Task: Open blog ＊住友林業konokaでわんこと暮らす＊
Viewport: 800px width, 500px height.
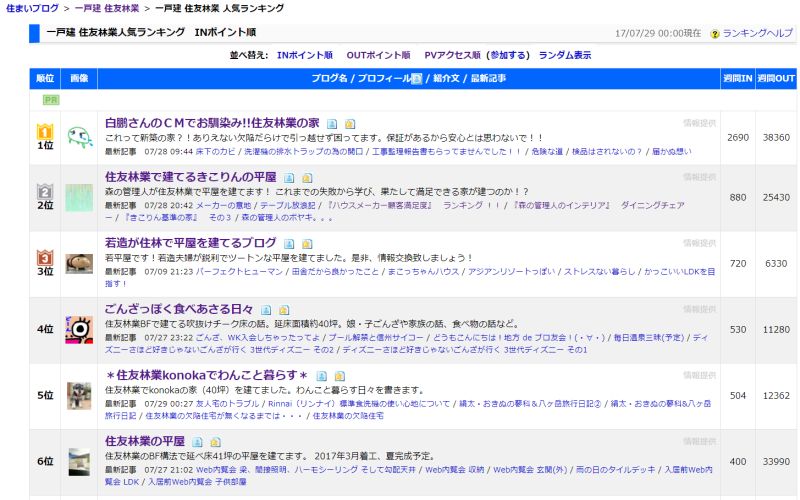Action: [207, 376]
